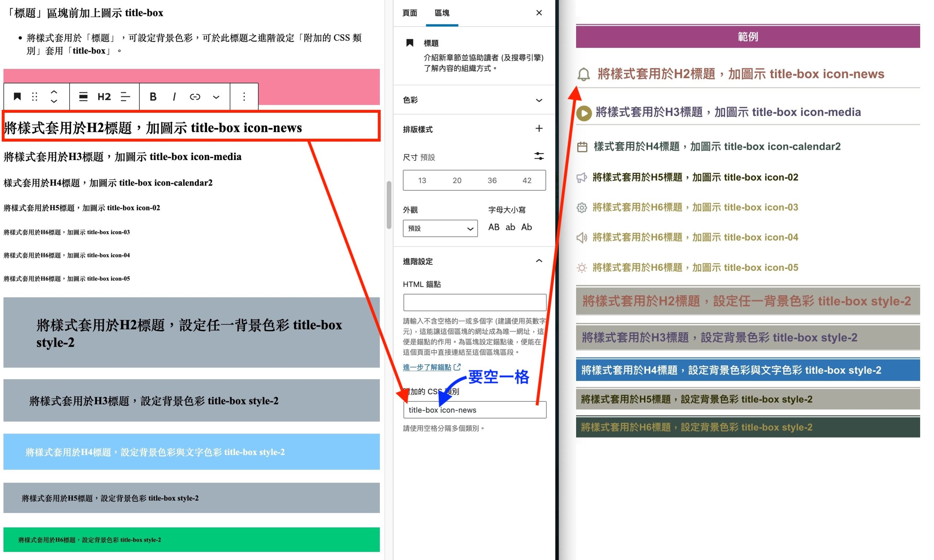
Task: Collapse the 進階設定 panel
Action: (x=474, y=261)
